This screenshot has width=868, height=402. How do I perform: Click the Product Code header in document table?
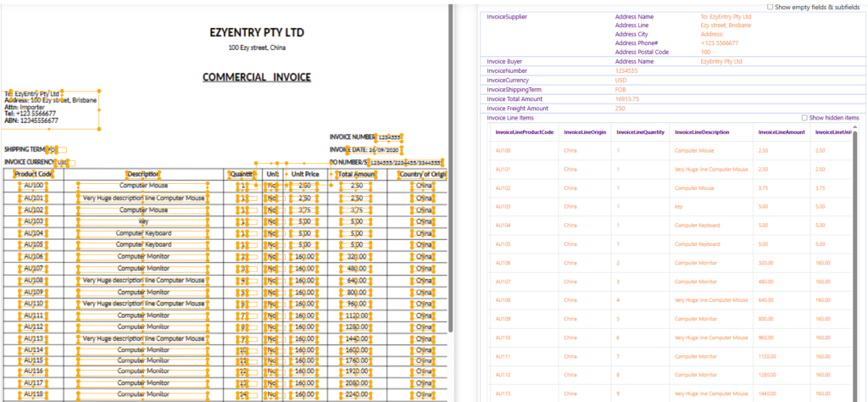33,175
